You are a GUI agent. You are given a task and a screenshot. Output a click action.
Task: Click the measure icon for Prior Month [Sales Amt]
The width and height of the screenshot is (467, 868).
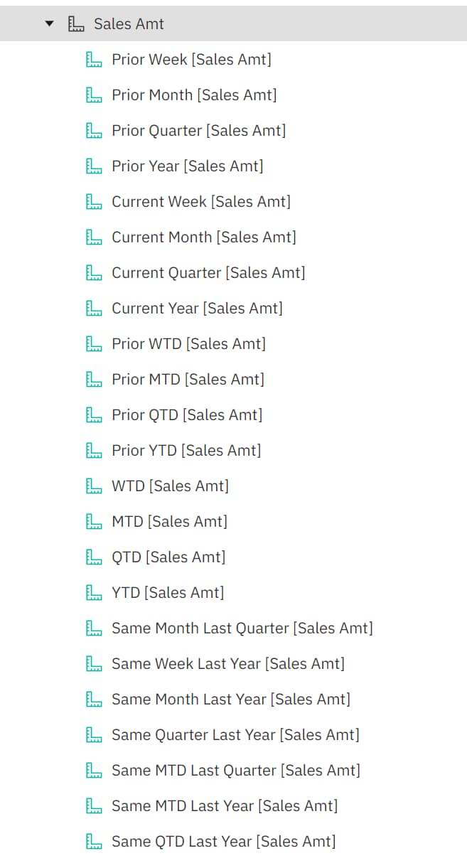tap(93, 95)
